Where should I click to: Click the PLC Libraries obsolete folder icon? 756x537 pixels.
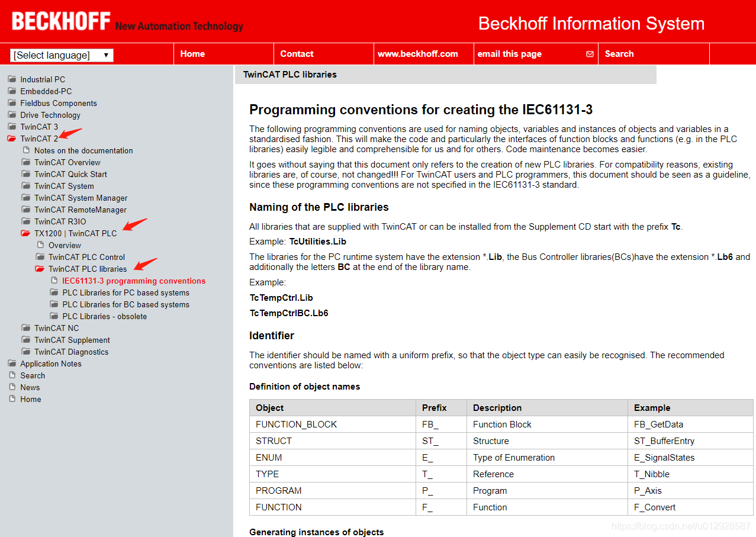pyautogui.click(x=54, y=316)
